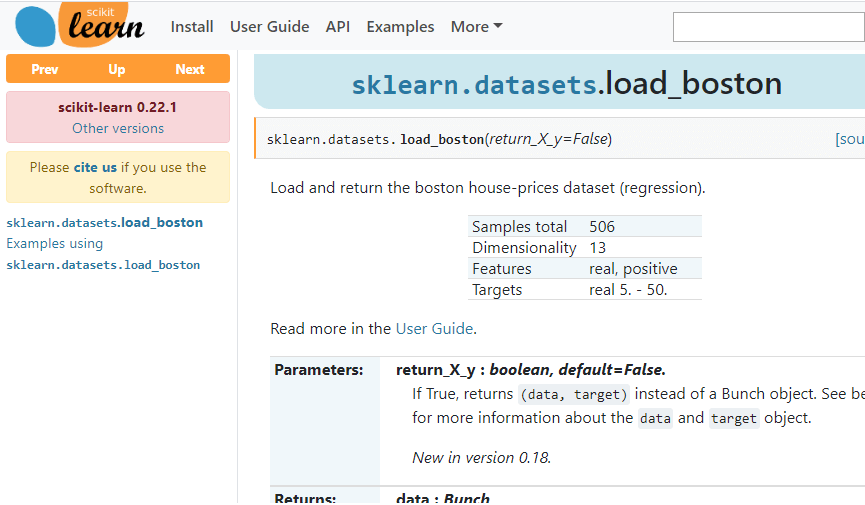Focus the search box in navbar
The image size is (865, 505).
[x=768, y=27]
